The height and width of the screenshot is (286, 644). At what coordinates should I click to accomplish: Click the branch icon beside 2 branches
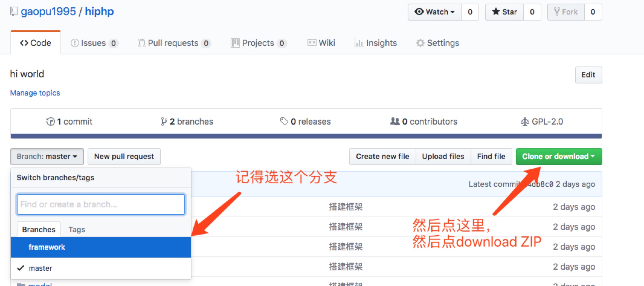pos(164,122)
